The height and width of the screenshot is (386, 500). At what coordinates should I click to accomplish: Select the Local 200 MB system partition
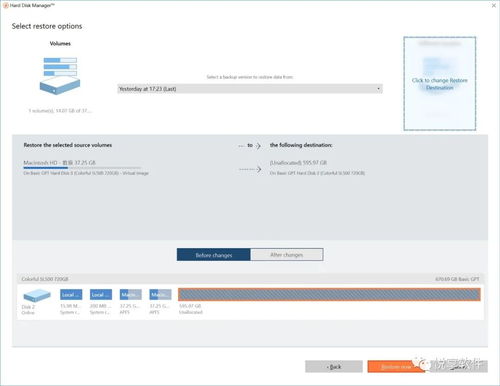click(101, 295)
